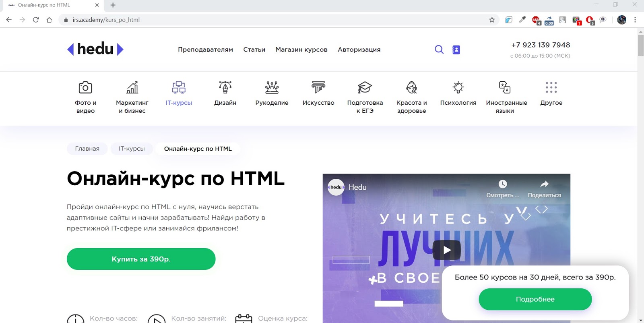Open the Другое dots grid icon

coord(551,87)
